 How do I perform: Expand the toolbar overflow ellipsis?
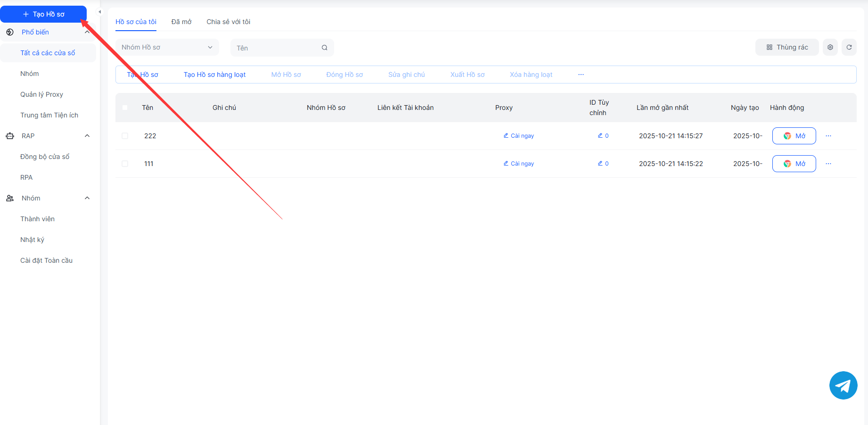tap(581, 75)
